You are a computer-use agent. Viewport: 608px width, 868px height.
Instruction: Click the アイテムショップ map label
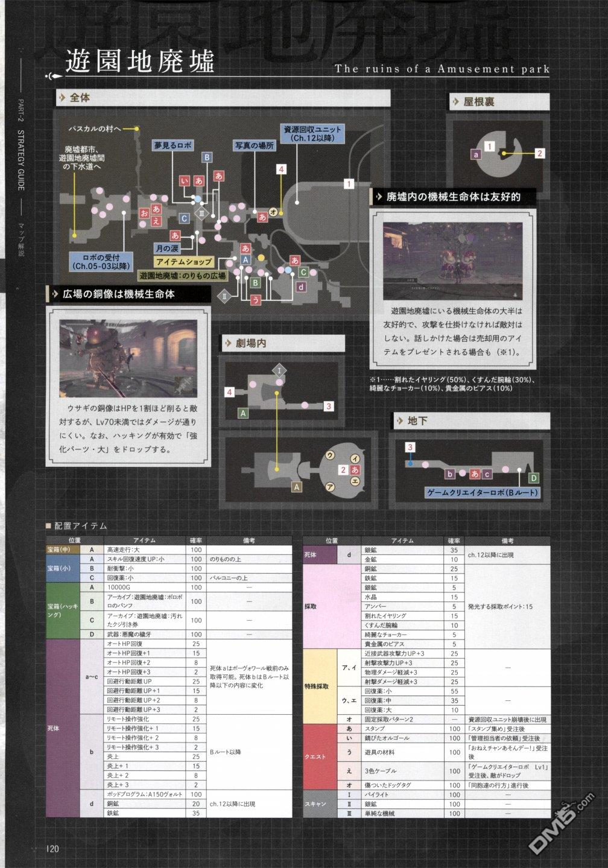click(183, 262)
